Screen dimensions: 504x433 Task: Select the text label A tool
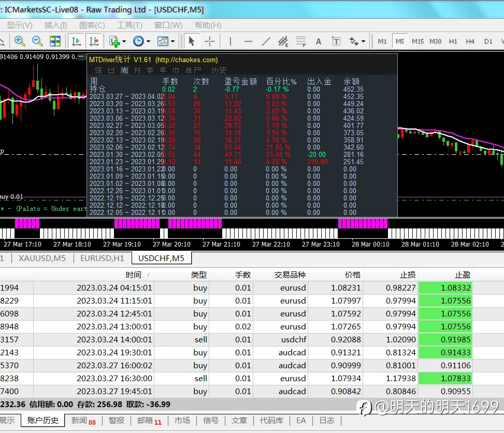pos(318,41)
